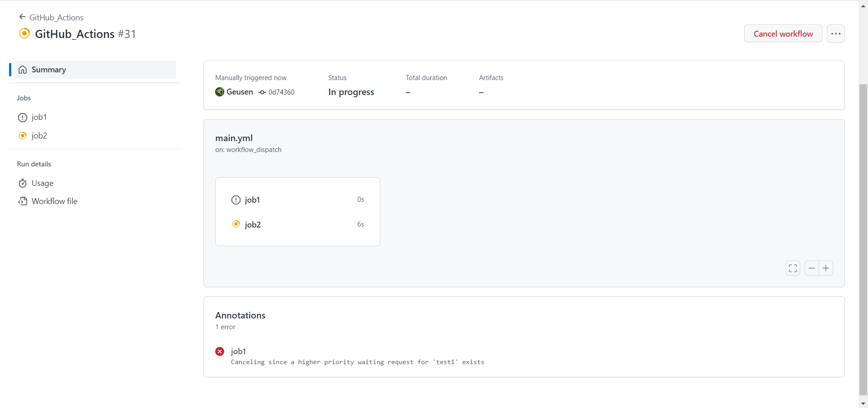The height and width of the screenshot is (408, 868).
Task: Open job1 in the Jobs sidebar
Action: 39,117
